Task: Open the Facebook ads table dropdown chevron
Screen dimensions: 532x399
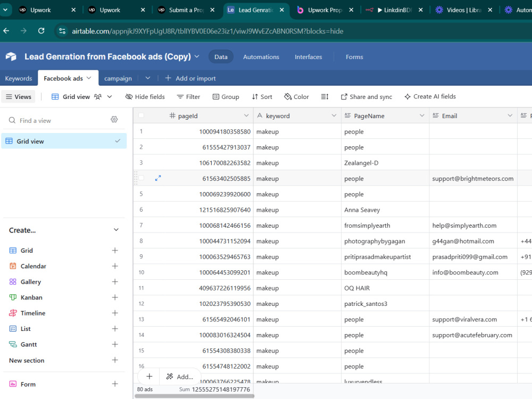Action: coord(89,78)
